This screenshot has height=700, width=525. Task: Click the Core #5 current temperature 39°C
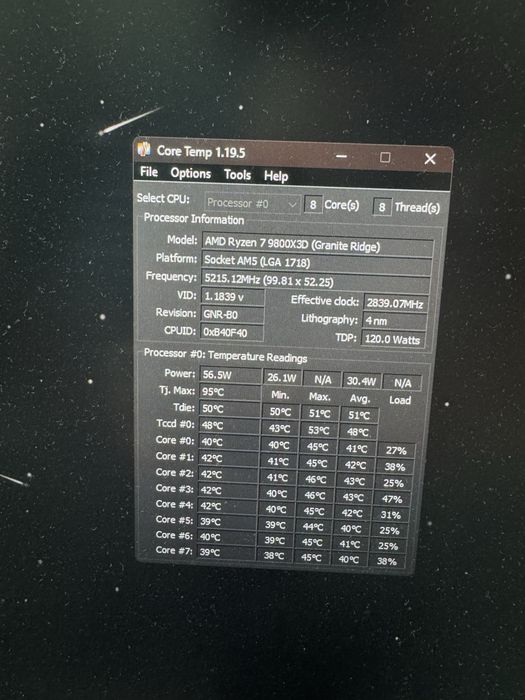click(x=226, y=521)
